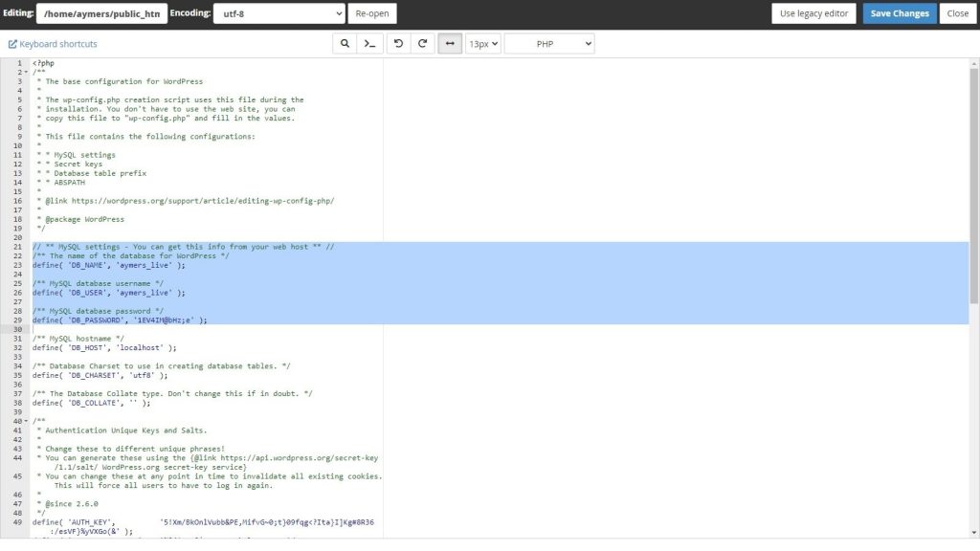Viewport: 980px width, 551px height.
Task: Click Use legacy editor button
Action: (x=813, y=13)
